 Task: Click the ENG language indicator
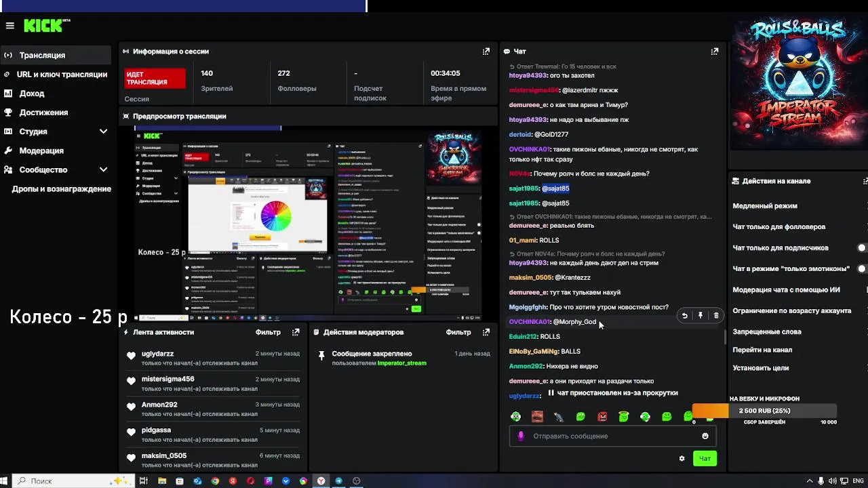[x=858, y=481]
